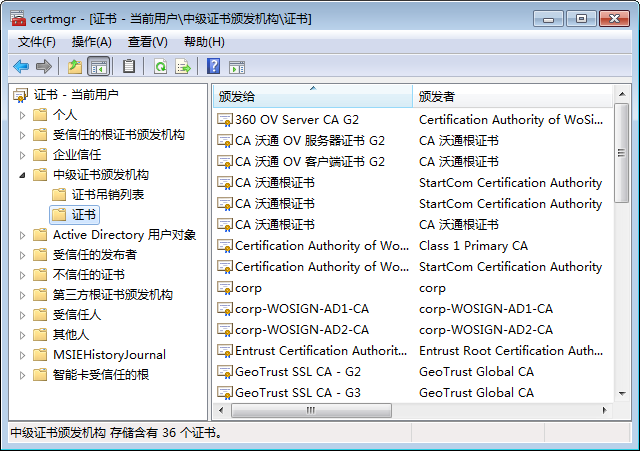Click status bar text 中级证书颁发机构 存储含有 36 个证书
Screen dimensions: 640x451
(116, 433)
